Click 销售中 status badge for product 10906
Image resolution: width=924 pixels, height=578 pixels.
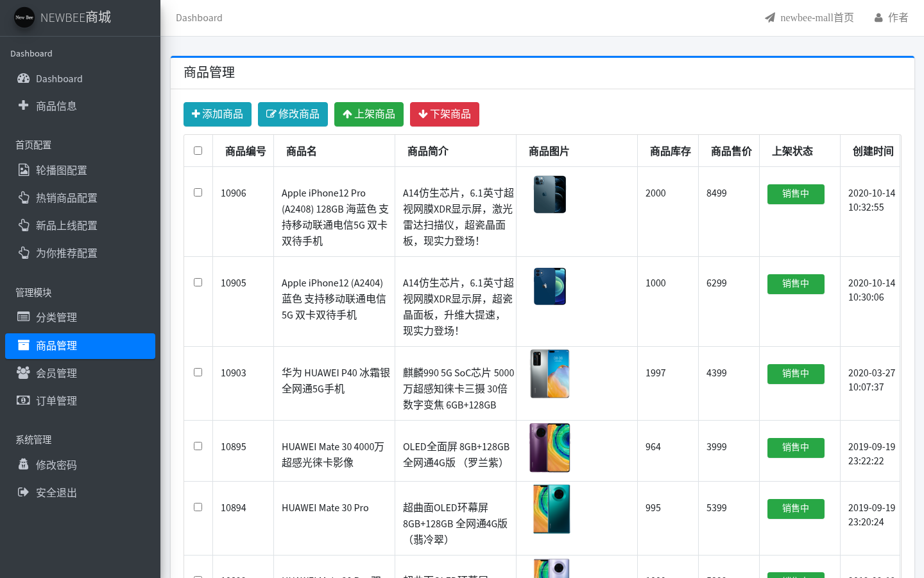pyautogui.click(x=796, y=194)
